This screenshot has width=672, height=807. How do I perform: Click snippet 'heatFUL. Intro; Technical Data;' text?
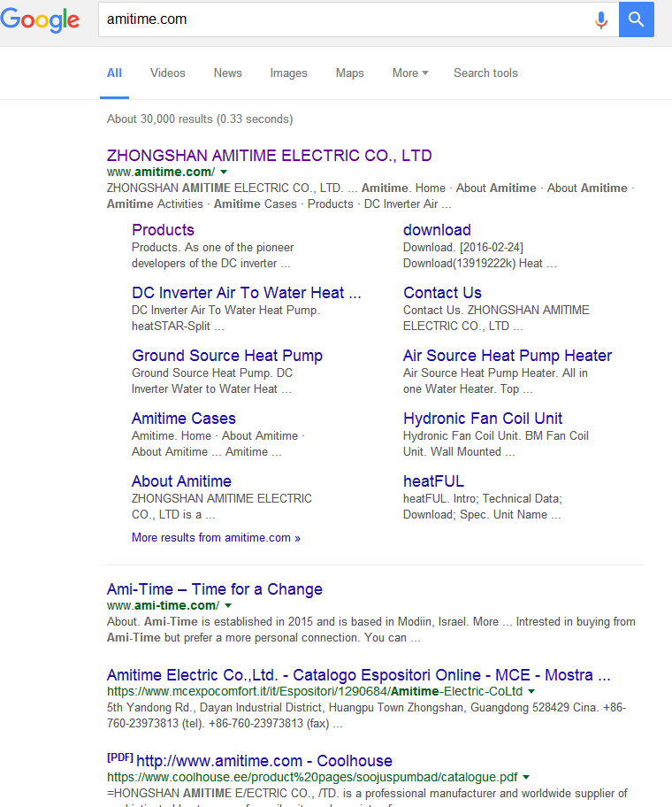point(482,499)
